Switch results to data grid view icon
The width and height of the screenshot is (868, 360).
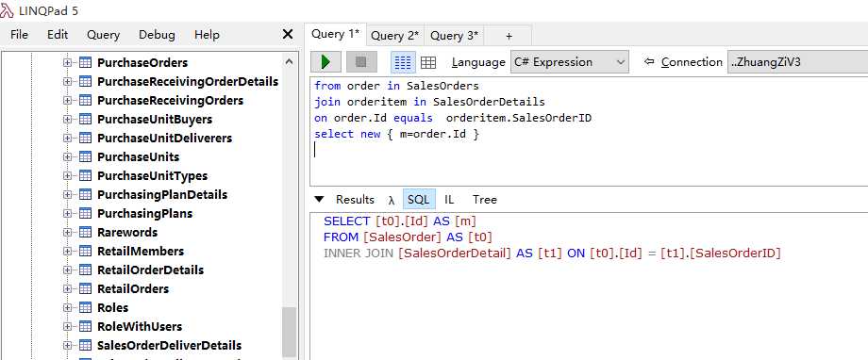(428, 62)
